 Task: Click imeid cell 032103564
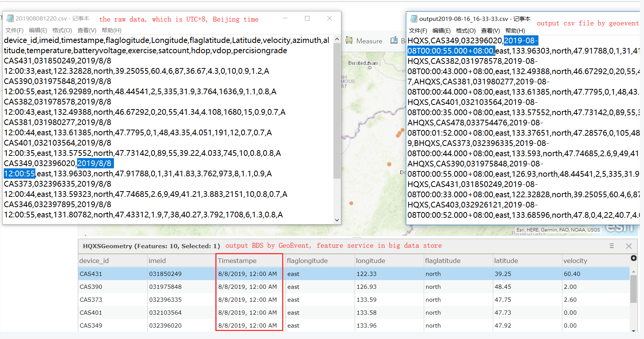pyautogui.click(x=182, y=312)
